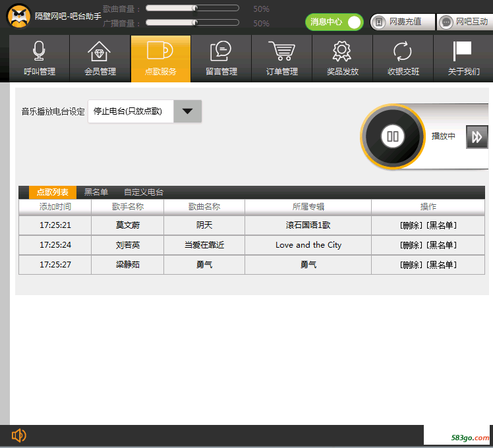Pause the currently playing song

(393, 136)
